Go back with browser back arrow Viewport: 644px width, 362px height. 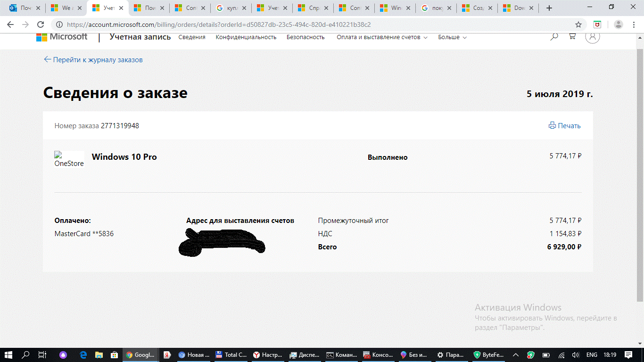(10, 25)
